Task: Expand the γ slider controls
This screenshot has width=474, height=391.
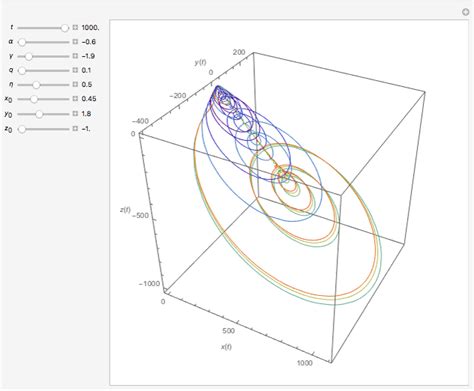Action: pos(75,56)
